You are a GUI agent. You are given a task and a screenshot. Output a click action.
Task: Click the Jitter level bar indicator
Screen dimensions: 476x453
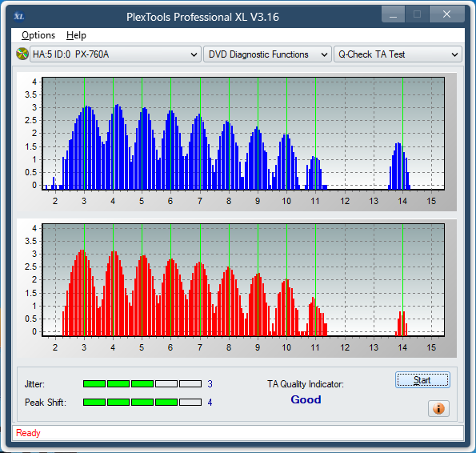[x=142, y=384]
